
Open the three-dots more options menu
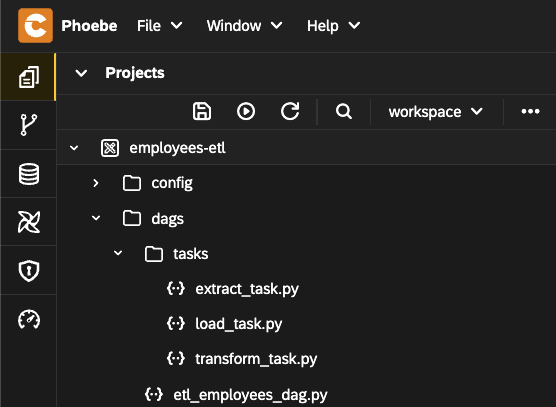(530, 111)
